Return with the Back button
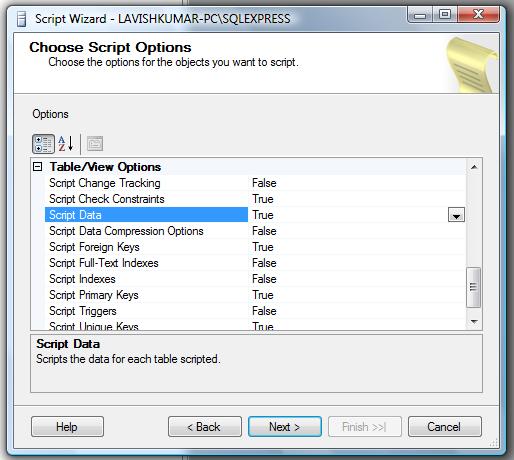 (x=205, y=427)
